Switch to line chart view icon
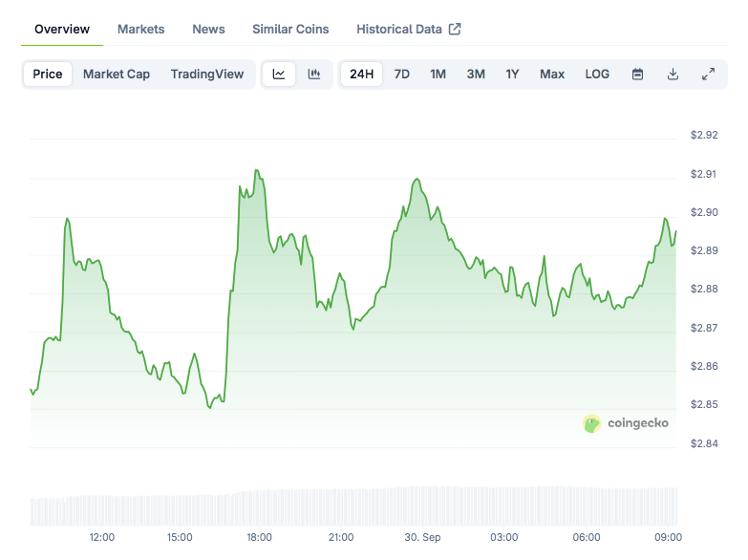The height and width of the screenshot is (560, 748). coord(279,75)
